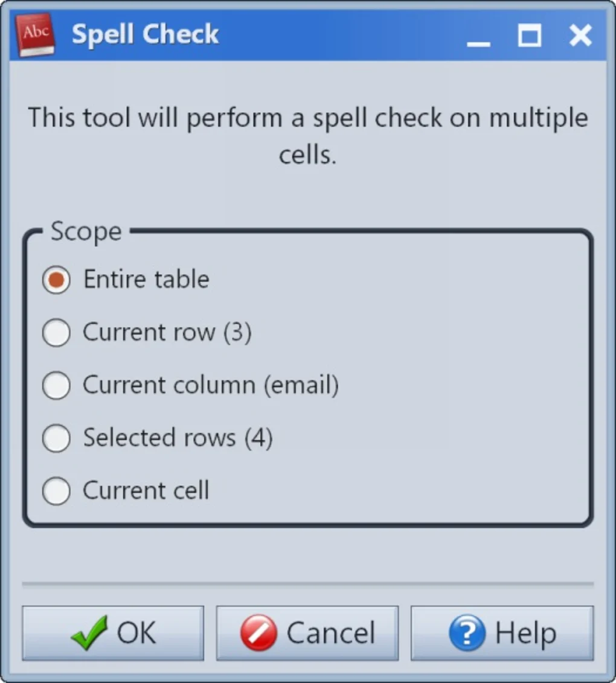Enable the Current cell scope radio button
Viewport: 616px width, 683px height.
(56, 491)
